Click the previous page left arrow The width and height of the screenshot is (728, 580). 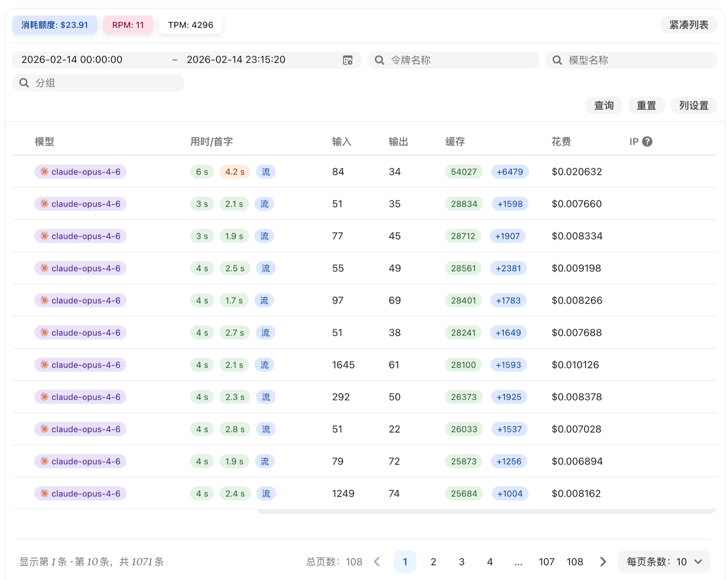coord(377,561)
